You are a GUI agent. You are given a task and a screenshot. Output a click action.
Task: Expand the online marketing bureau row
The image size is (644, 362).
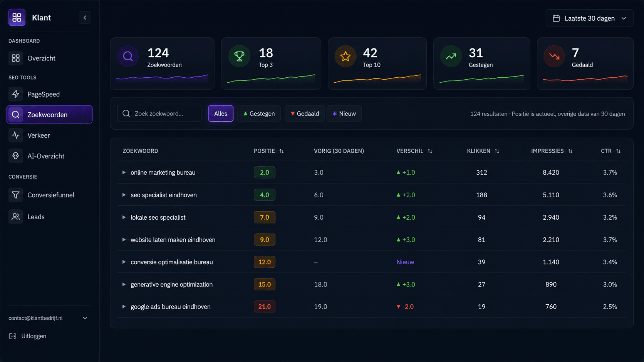[124, 172]
